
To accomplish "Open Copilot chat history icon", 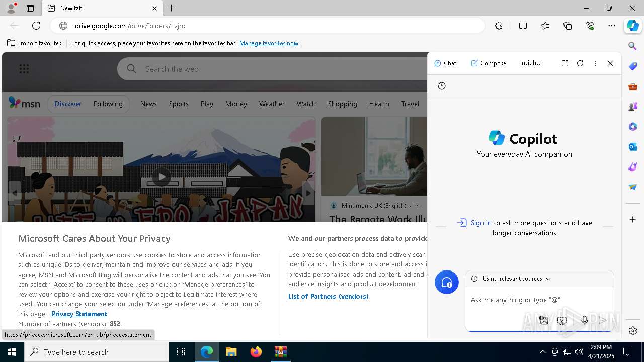I will [x=442, y=86].
